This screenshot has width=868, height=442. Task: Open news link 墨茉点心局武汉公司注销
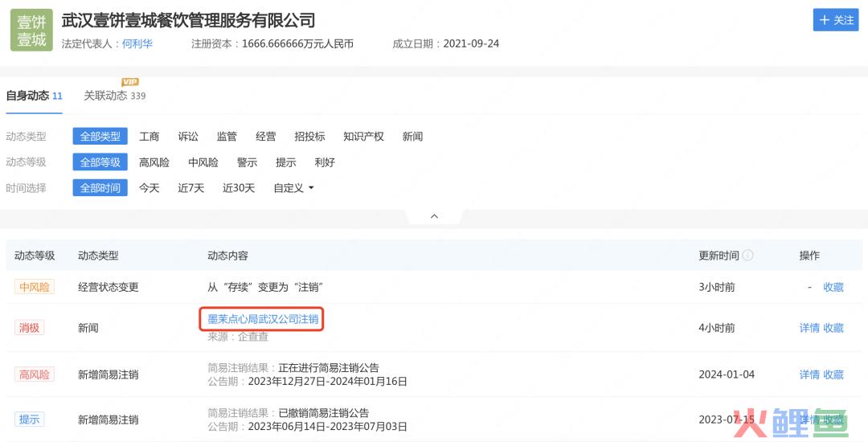(x=263, y=319)
